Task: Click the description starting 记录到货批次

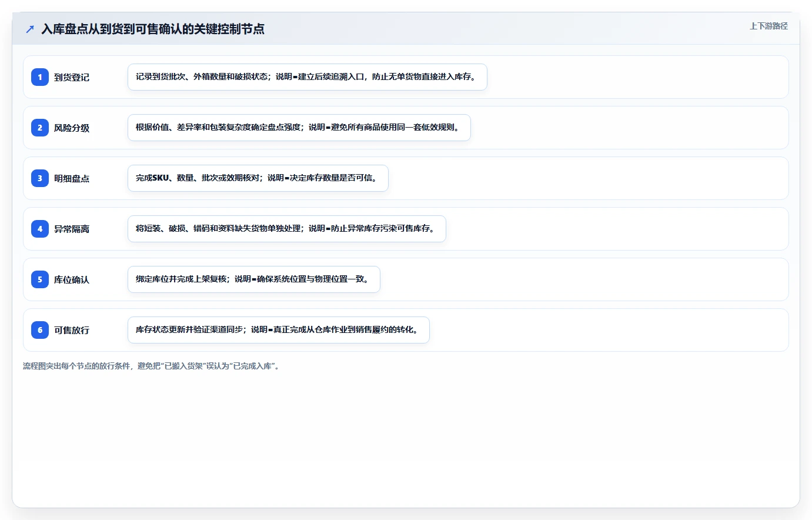Action: [308, 77]
